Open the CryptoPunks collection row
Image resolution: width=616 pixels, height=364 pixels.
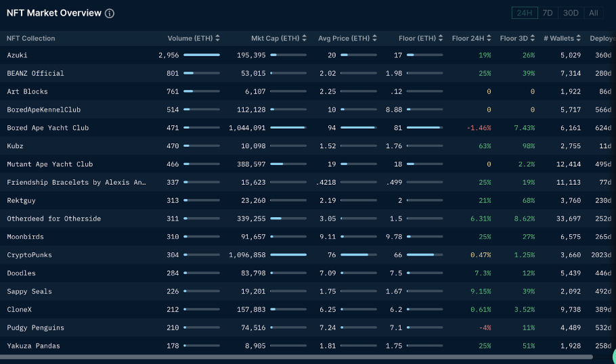click(x=29, y=255)
